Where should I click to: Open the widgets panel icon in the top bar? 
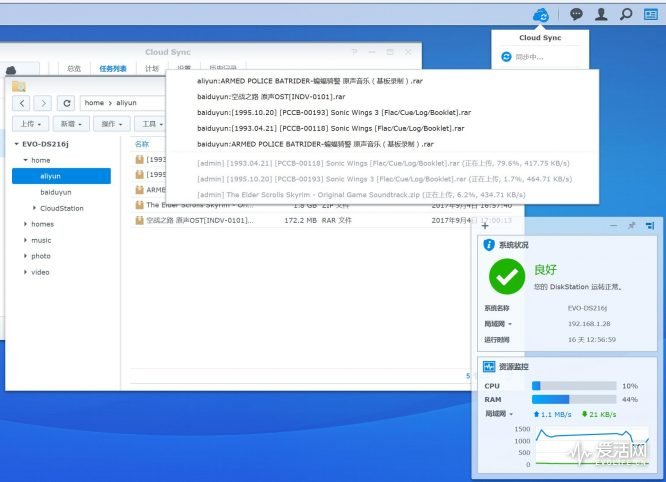click(x=651, y=14)
